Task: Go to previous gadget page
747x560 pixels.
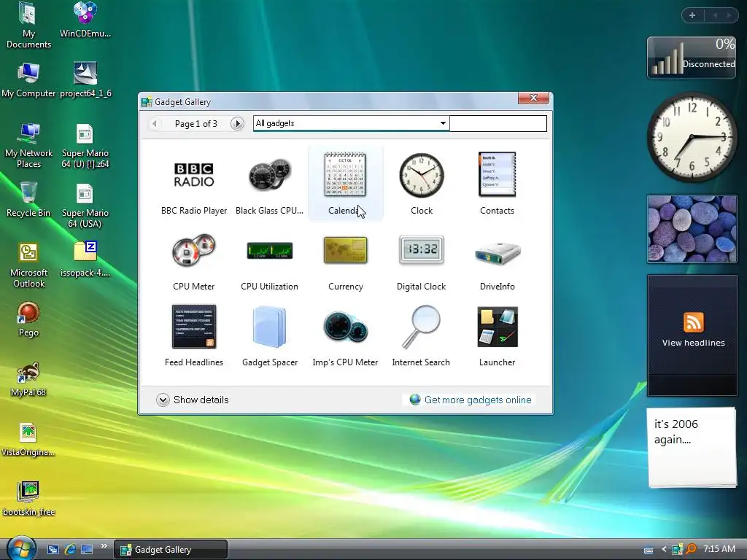Action: click(154, 124)
